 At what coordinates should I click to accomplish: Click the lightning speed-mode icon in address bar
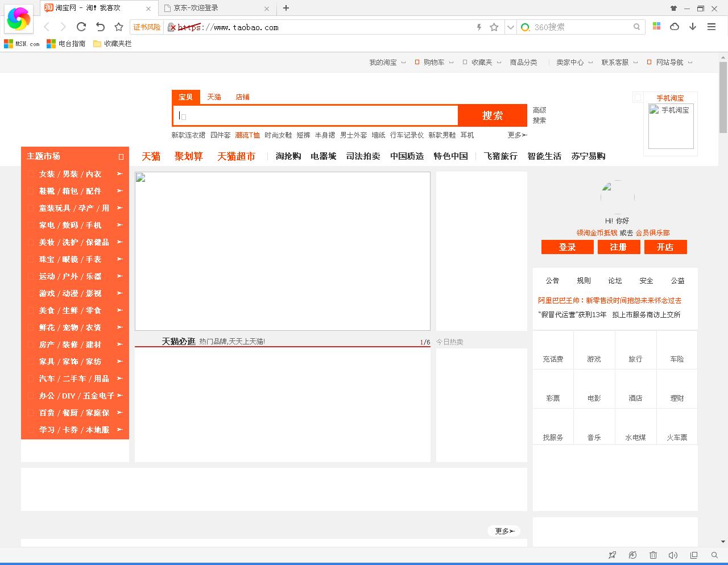pyautogui.click(x=479, y=27)
